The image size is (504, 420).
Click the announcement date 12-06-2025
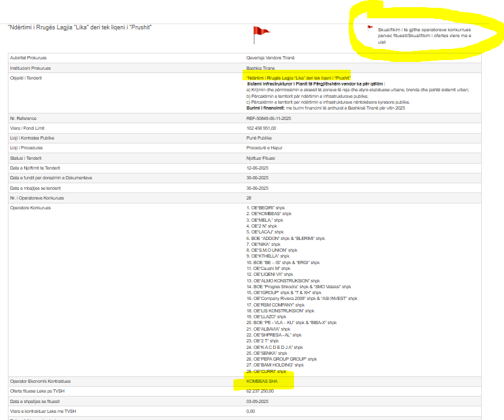coord(258,168)
